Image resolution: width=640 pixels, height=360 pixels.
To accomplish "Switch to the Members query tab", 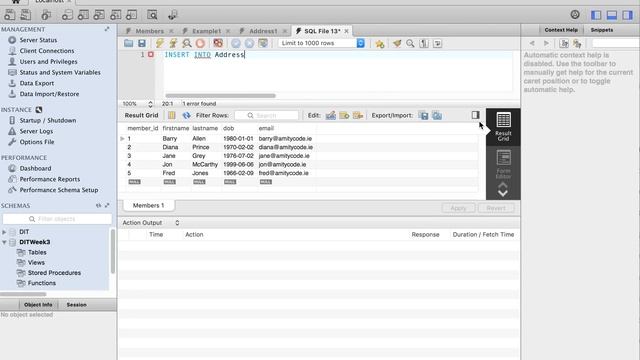I will click(149, 31).
